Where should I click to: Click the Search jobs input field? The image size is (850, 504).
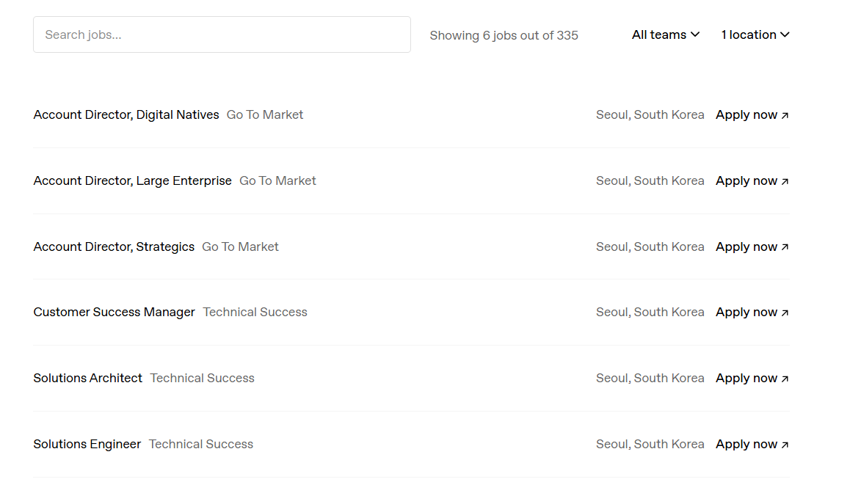coord(222,34)
